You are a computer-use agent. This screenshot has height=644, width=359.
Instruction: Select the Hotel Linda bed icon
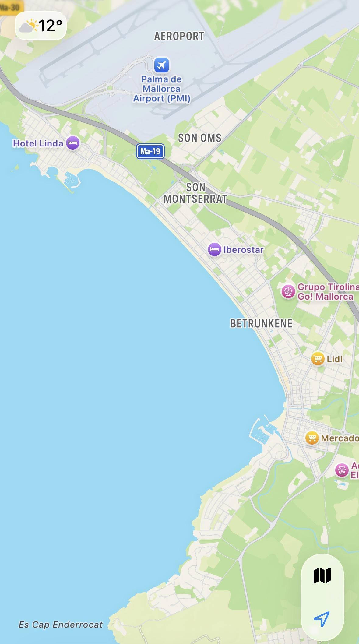pos(73,143)
